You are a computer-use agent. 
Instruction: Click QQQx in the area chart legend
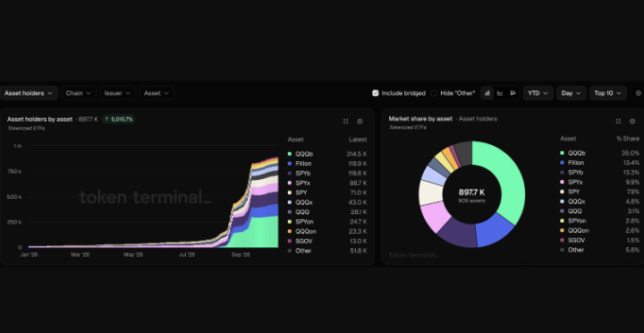pos(304,202)
